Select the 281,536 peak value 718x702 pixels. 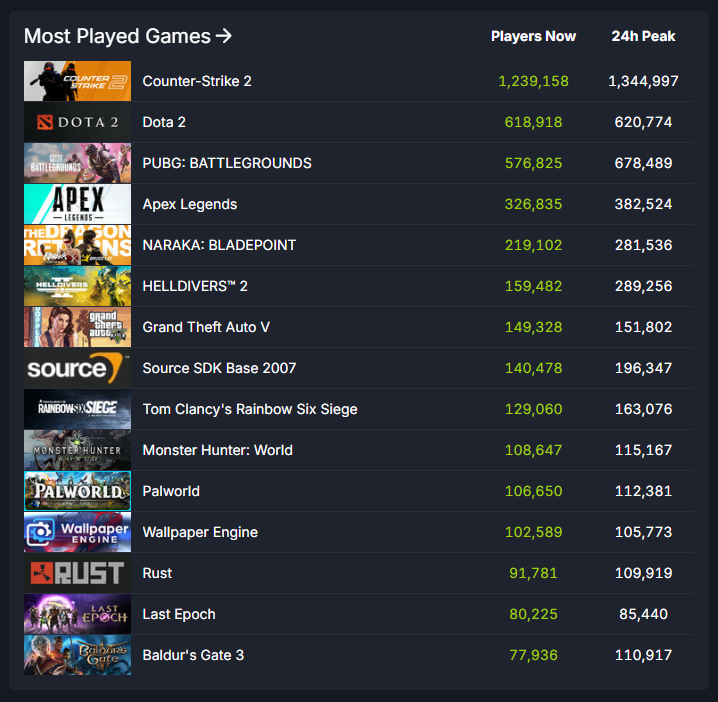[x=643, y=245]
